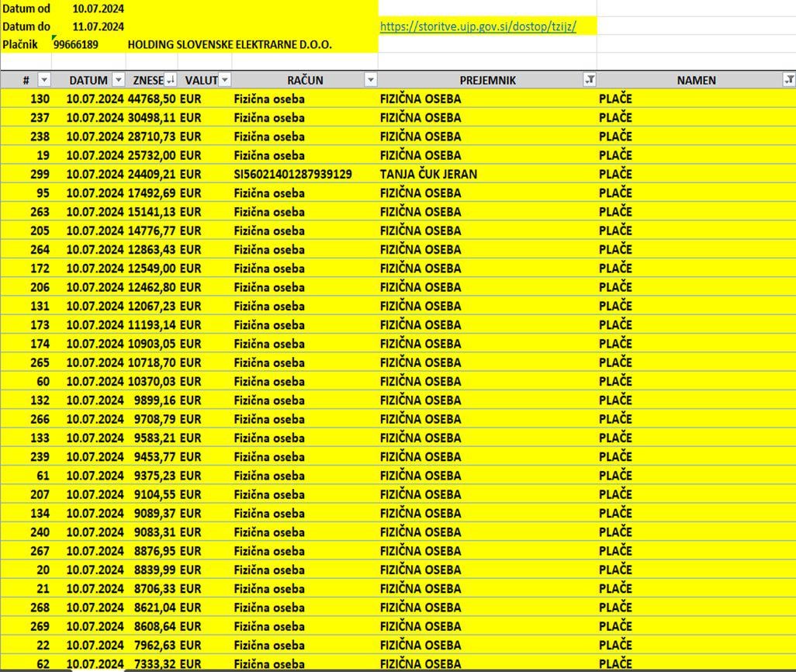Select the Datum do value 11.07.2024
Screen dimensions: 796x672
pyautogui.click(x=98, y=26)
